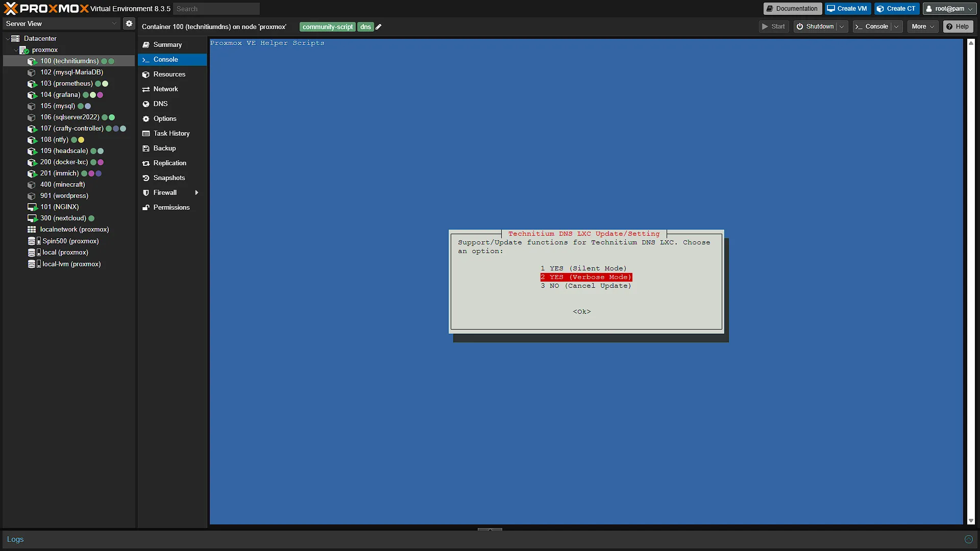Select container 901 (wordpress)
980x551 pixels.
coord(69,196)
